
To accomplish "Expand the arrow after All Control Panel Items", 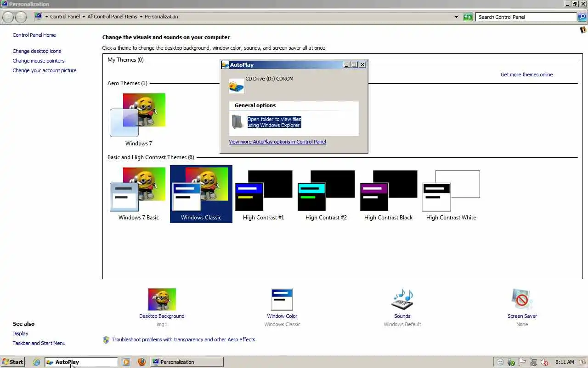I will pyautogui.click(x=141, y=17).
